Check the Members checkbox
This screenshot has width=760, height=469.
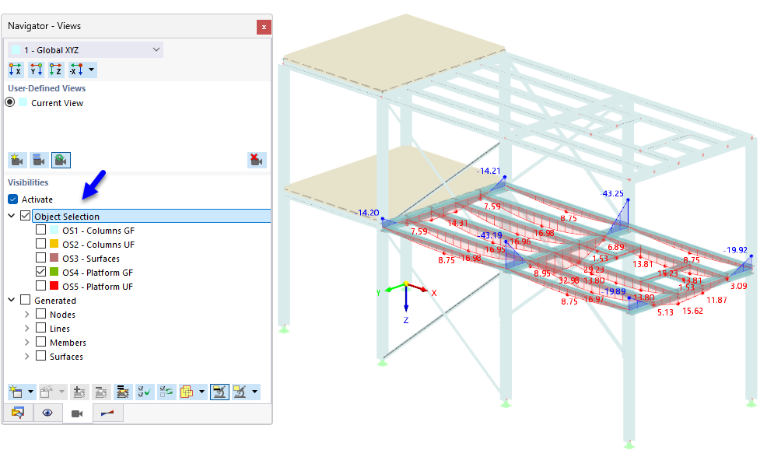pyautogui.click(x=41, y=342)
